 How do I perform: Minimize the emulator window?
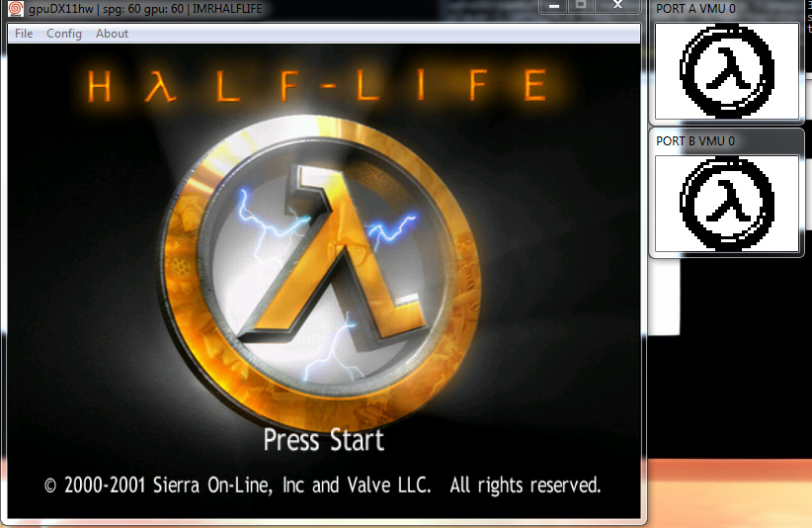coord(553,6)
